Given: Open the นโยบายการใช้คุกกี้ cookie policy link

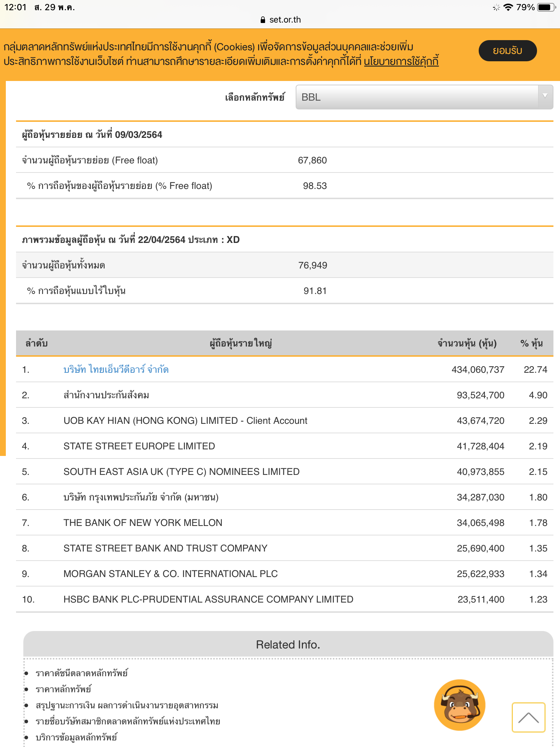Looking at the screenshot, I should tap(401, 61).
